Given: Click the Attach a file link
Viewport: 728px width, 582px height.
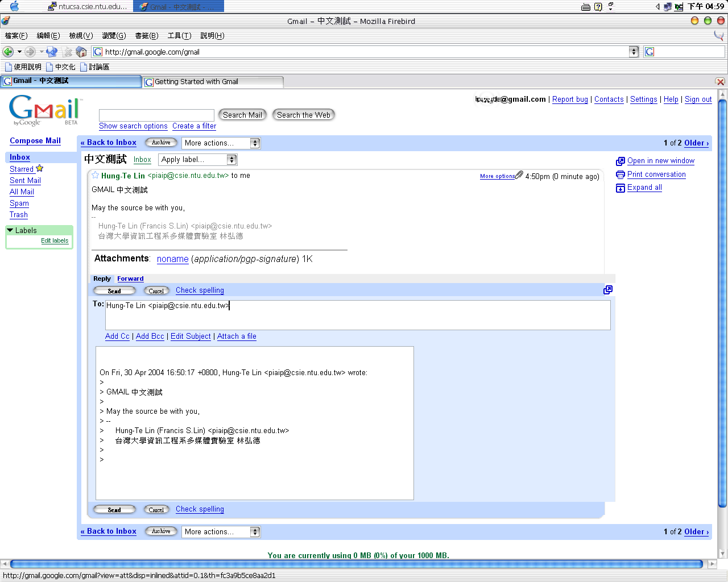Looking at the screenshot, I should tap(237, 336).
